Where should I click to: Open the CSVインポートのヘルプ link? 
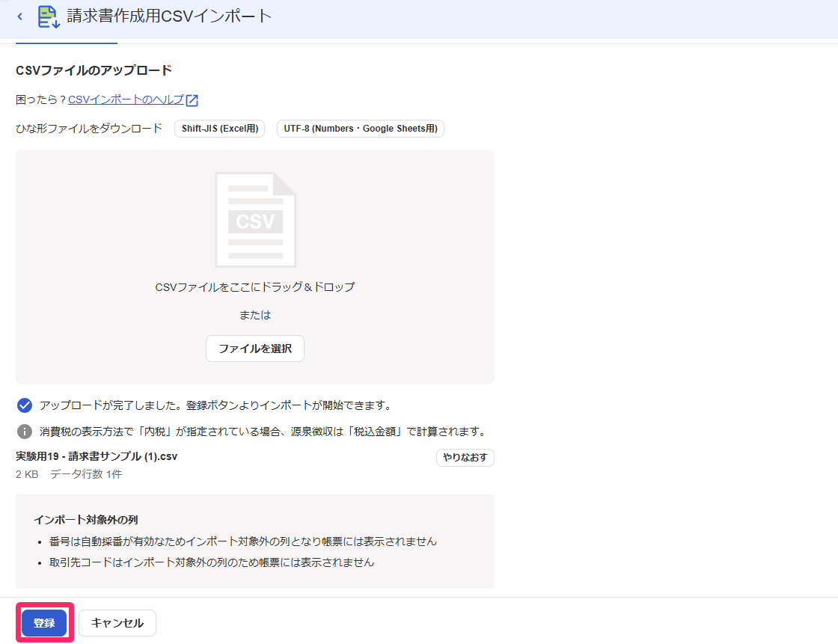(126, 99)
